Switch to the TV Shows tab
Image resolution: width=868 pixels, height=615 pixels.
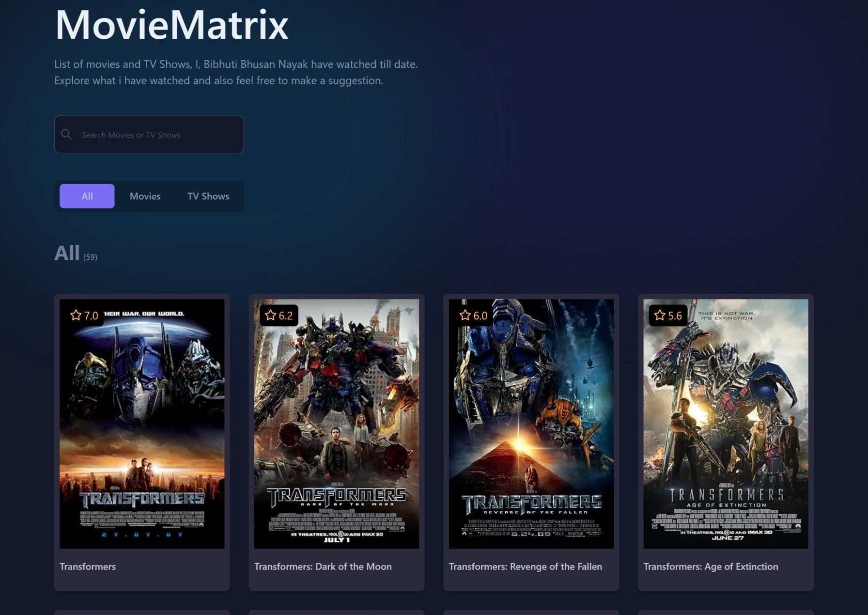point(208,196)
